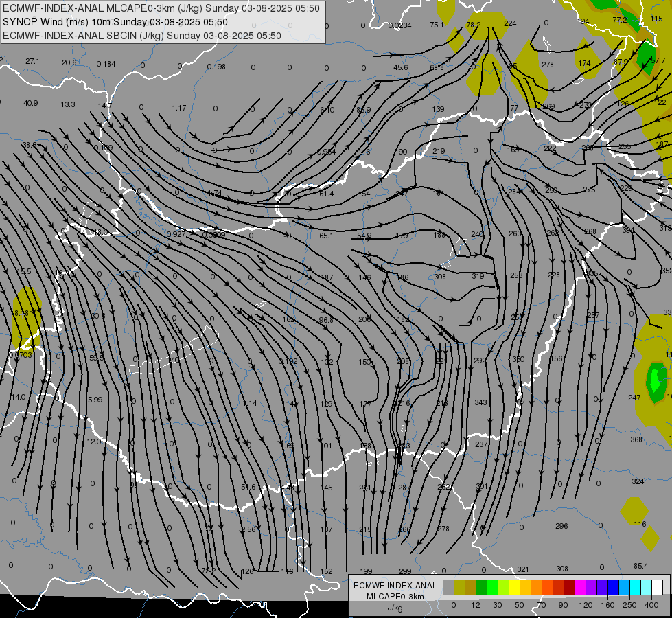The image size is (672, 618).
Task: Click the olive swatch above legend value 0
Action: click(459, 587)
